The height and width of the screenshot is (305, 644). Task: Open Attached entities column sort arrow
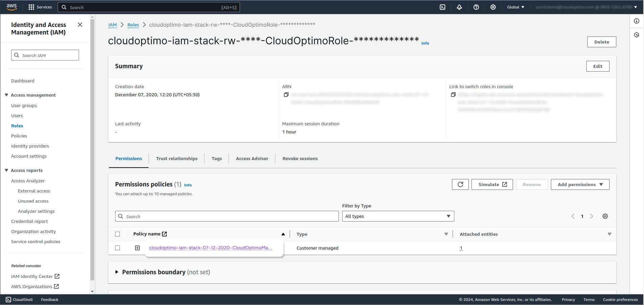(x=610, y=234)
